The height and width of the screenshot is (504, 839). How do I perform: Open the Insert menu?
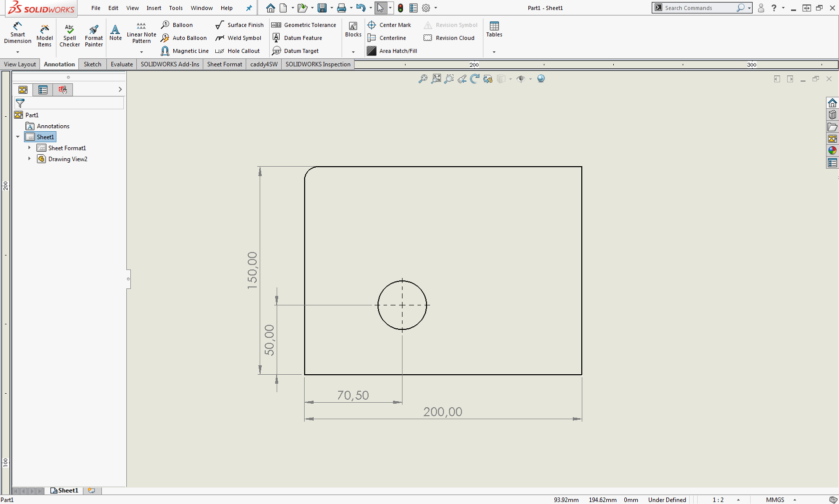[154, 8]
